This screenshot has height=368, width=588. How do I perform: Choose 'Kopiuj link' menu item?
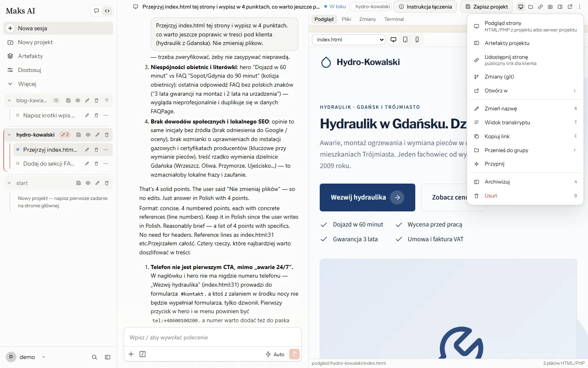point(525,137)
